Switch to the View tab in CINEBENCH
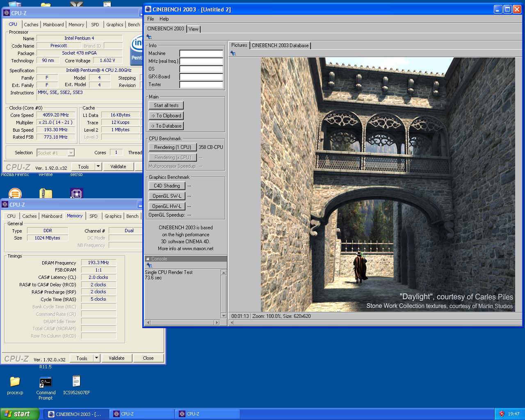 [194, 29]
